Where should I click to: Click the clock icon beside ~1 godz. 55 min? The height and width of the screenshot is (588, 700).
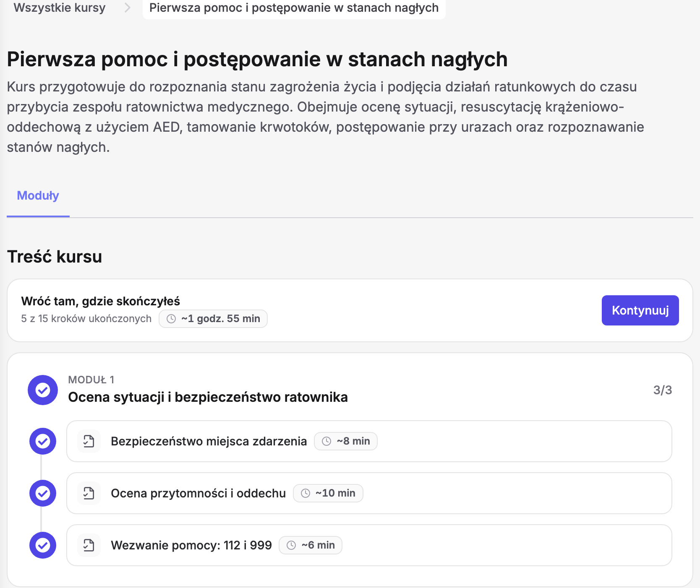171,319
